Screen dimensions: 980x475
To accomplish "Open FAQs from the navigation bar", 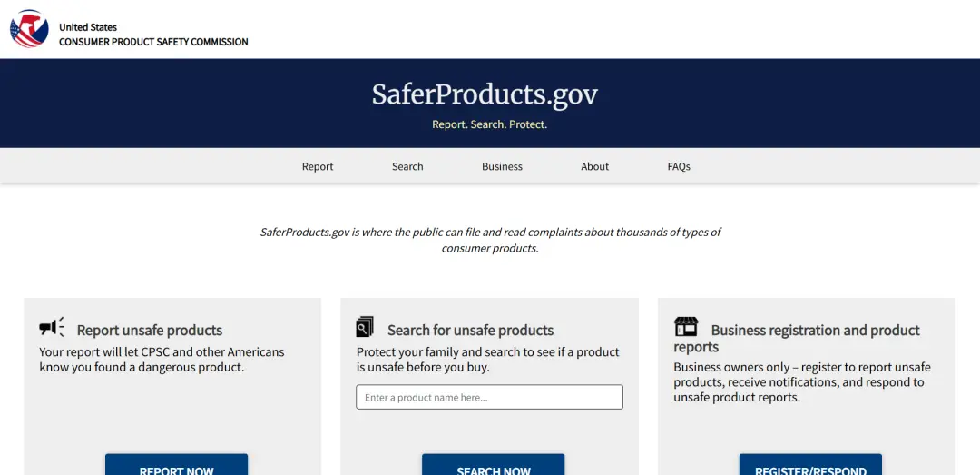I will pyautogui.click(x=679, y=166).
